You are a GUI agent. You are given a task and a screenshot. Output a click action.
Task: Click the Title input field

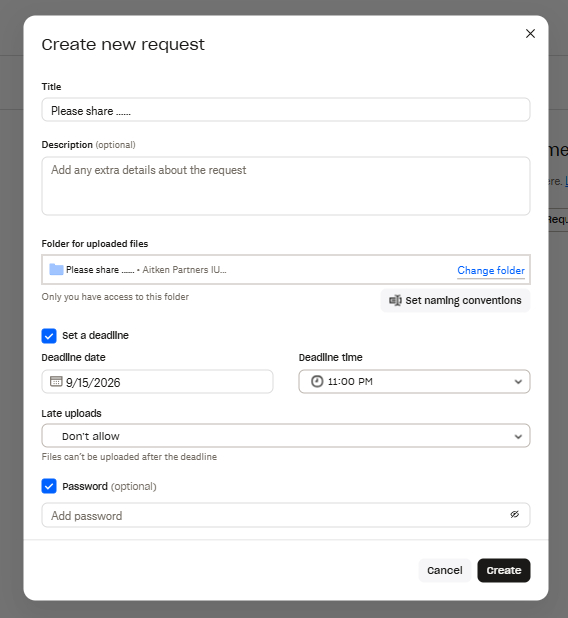286,110
